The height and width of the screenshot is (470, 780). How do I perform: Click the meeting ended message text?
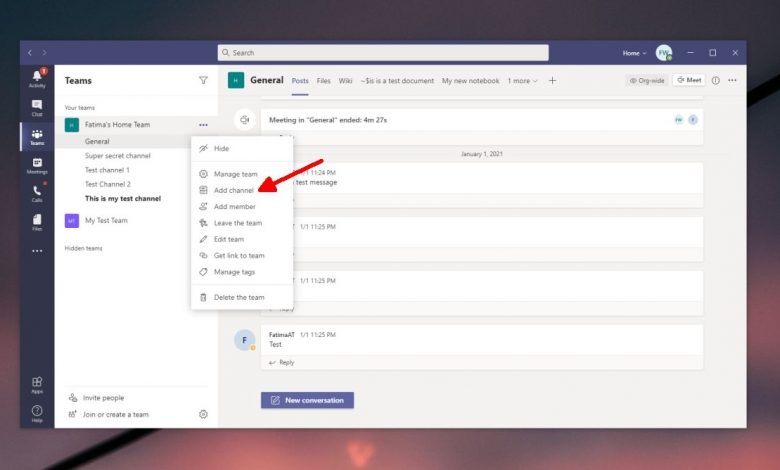(328, 120)
